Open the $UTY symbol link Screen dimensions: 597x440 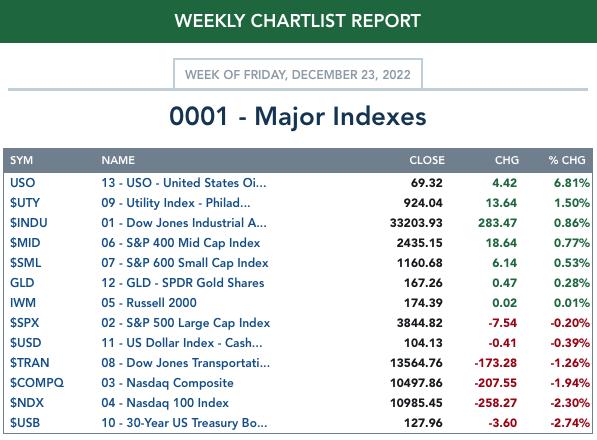[25, 203]
